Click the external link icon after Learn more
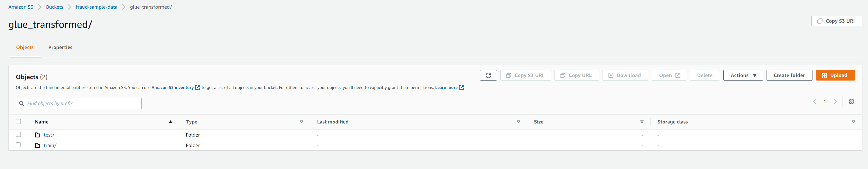This screenshot has width=868, height=169. (x=462, y=88)
